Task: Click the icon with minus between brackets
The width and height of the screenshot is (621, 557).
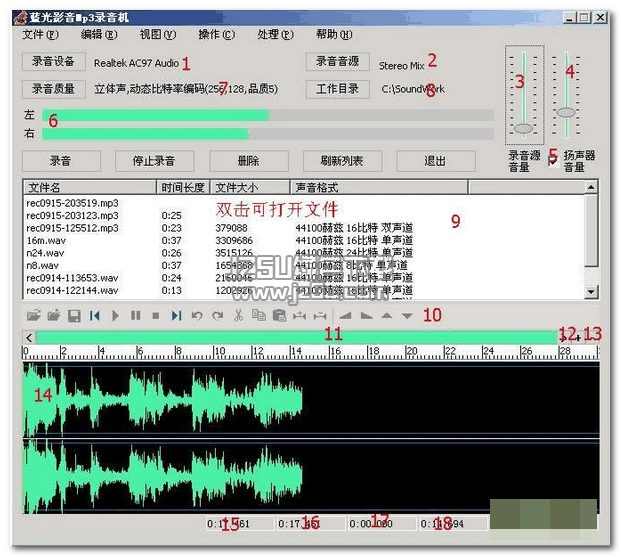Action: 320,316
